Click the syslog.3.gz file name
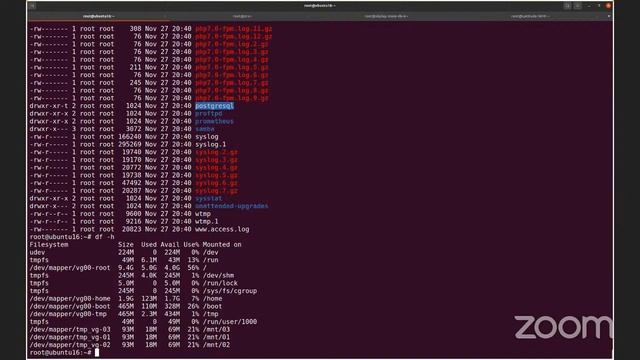This screenshot has height=360, width=640. coord(216,160)
